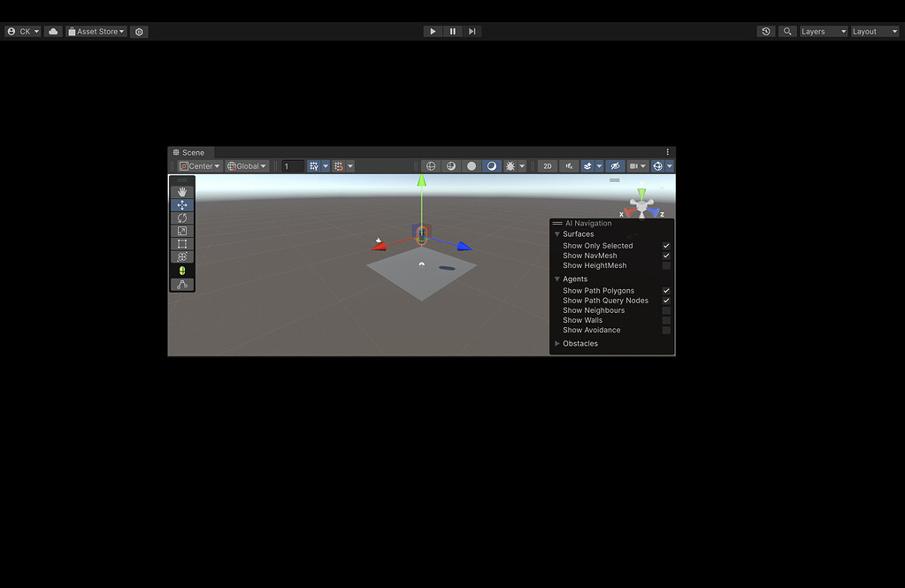Switch the Scene view to 2D mode

(x=547, y=165)
